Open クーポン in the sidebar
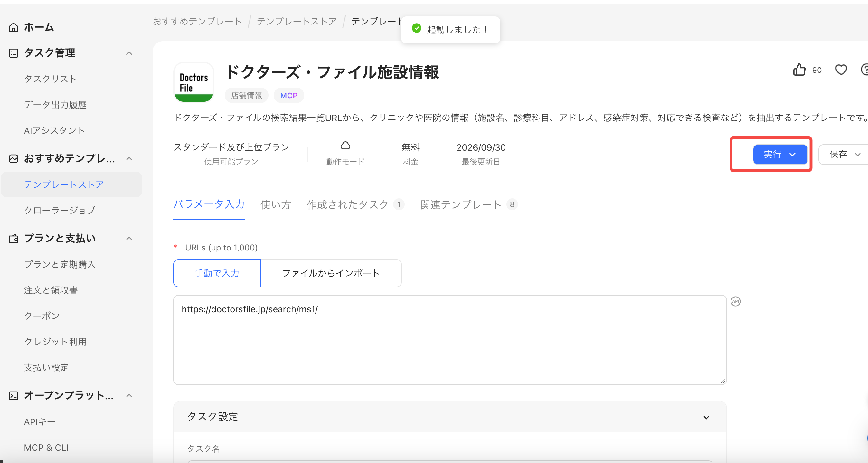The height and width of the screenshot is (463, 868). [42, 316]
